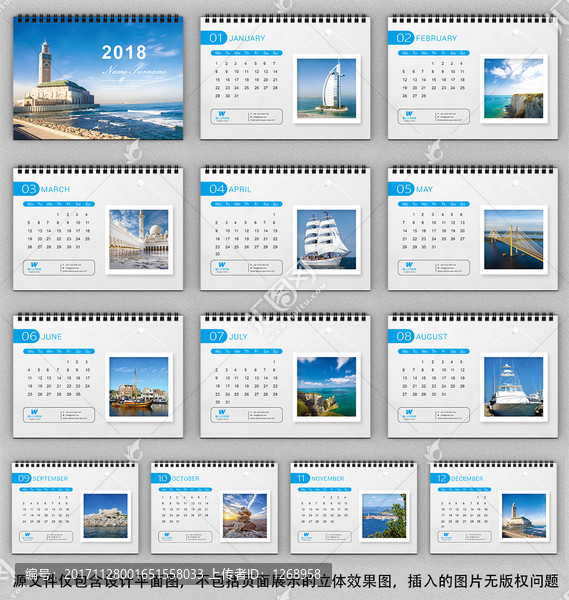The width and height of the screenshot is (569, 600).
Task: Click the APRIL month heading
Action: [240, 189]
